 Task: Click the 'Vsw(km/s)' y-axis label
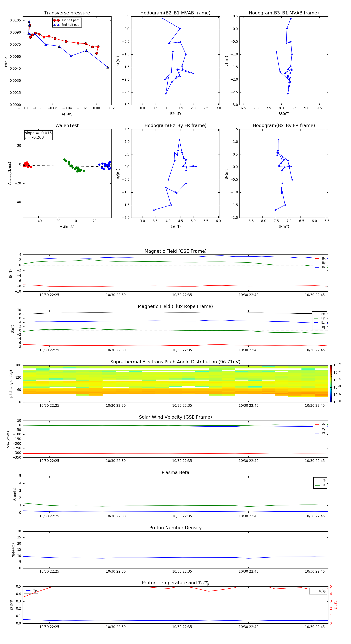click(8, 439)
